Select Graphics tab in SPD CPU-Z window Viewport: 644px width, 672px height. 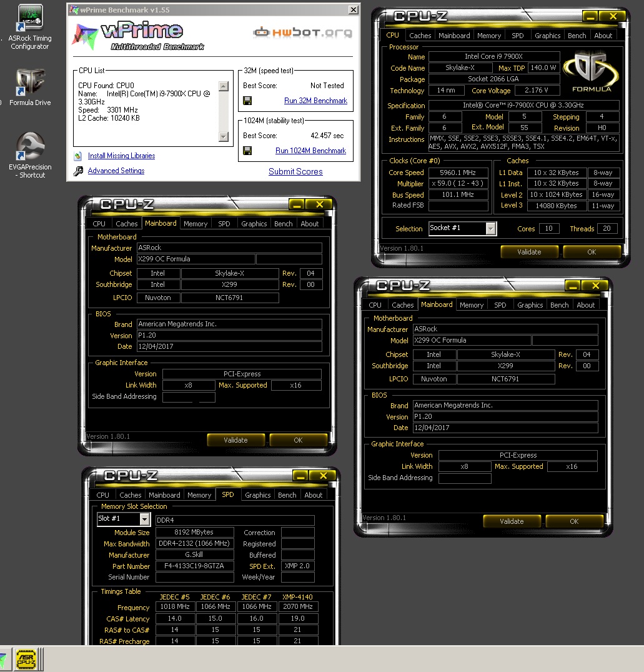click(x=257, y=495)
